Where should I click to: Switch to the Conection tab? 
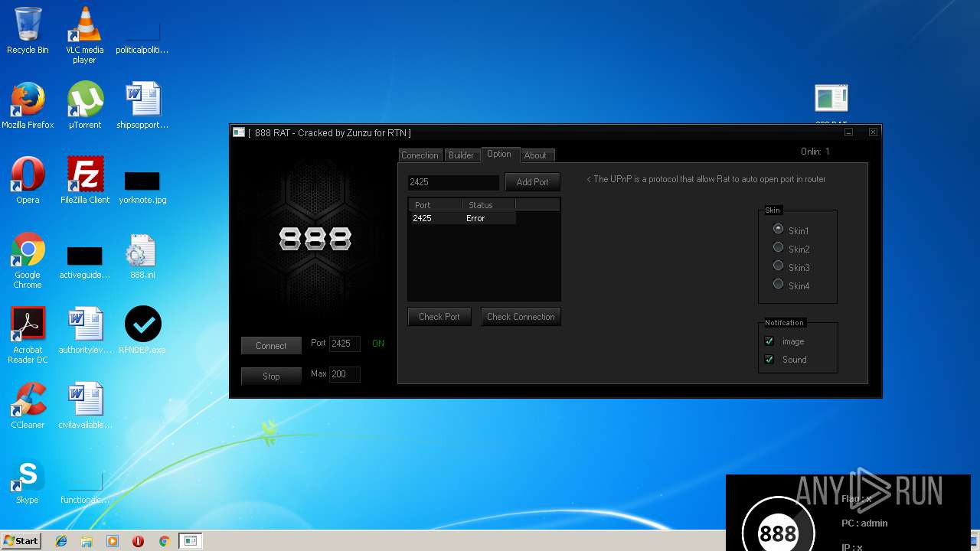coord(420,155)
